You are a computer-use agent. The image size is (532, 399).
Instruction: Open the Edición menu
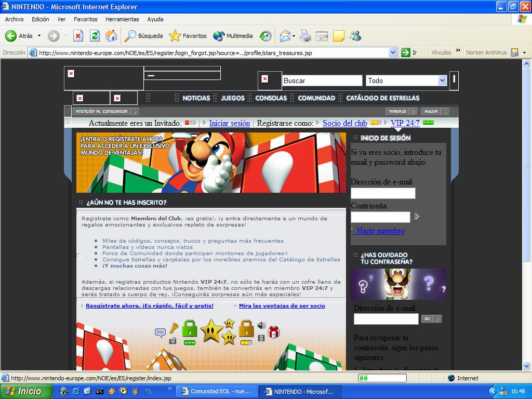click(41, 19)
